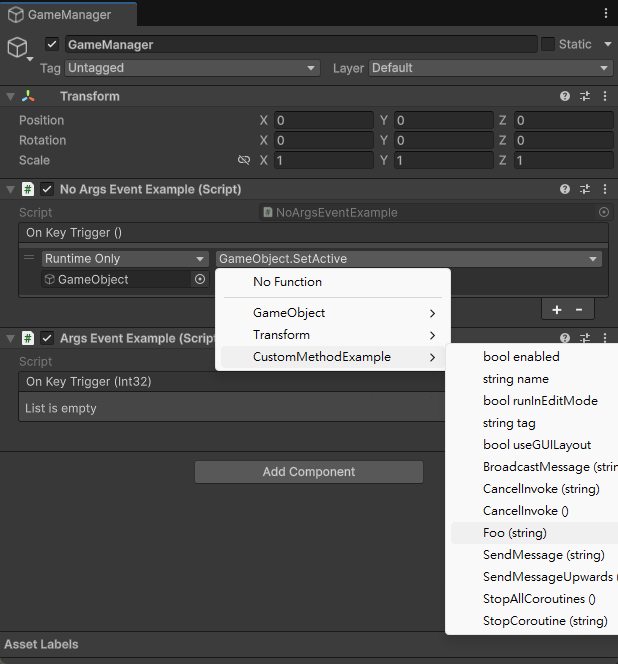The image size is (618, 664).
Task: Open the Layer dropdown showing Default
Action: tap(490, 68)
